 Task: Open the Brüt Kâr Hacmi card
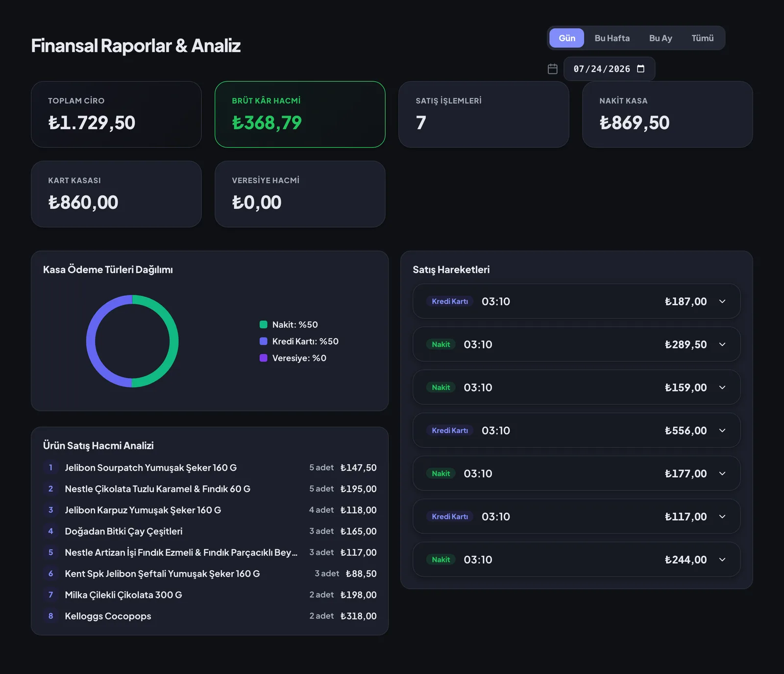(x=300, y=114)
